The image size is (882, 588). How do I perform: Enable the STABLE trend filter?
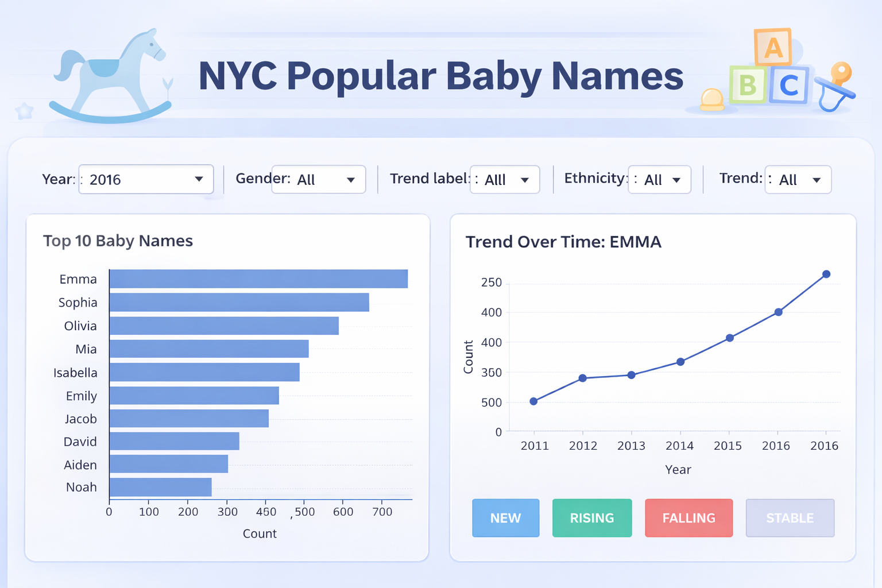pos(790,518)
